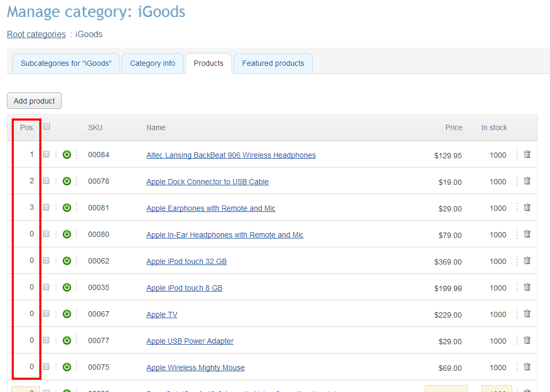The image size is (550, 392).
Task: Sort by Price column header
Action: [454, 127]
